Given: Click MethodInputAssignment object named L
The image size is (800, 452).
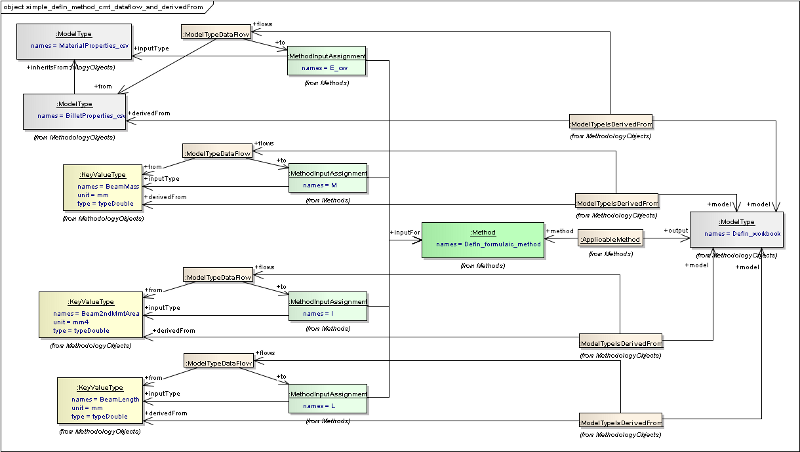Looking at the screenshot, I should 327,399.
